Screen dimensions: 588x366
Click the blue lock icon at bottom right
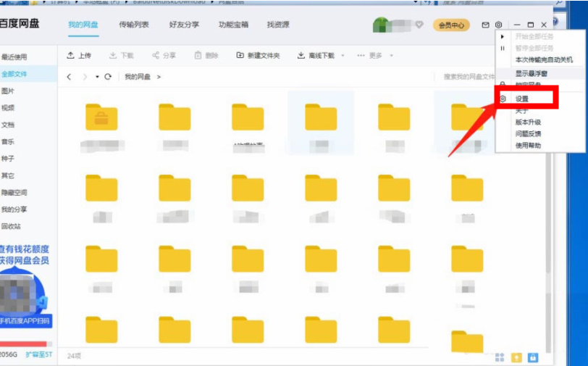coord(533,357)
